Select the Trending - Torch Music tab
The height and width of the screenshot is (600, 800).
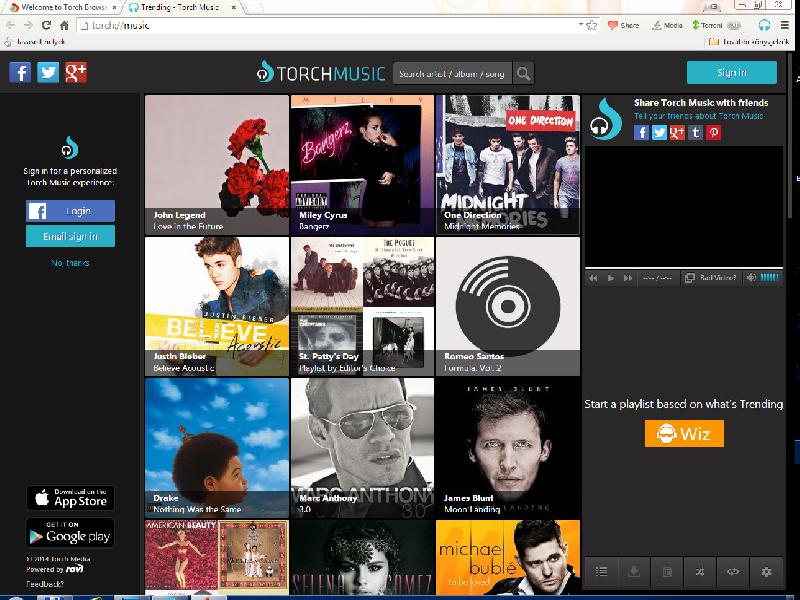click(181, 7)
